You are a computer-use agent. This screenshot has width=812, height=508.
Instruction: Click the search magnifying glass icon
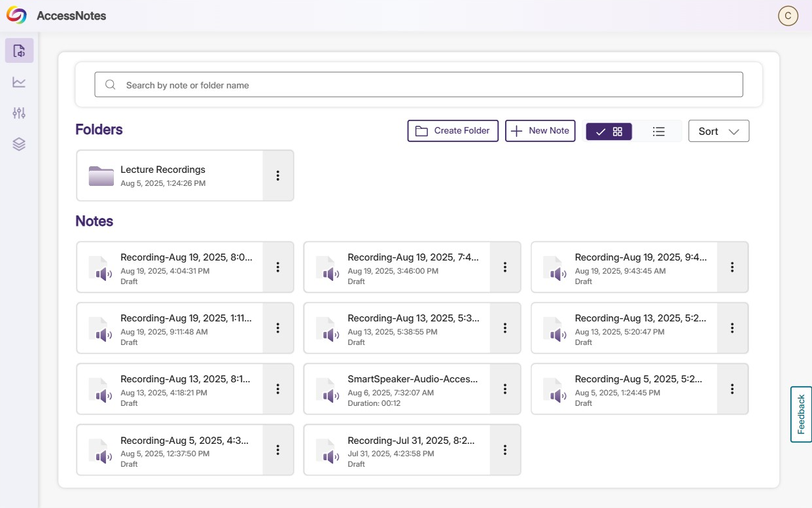tap(110, 84)
